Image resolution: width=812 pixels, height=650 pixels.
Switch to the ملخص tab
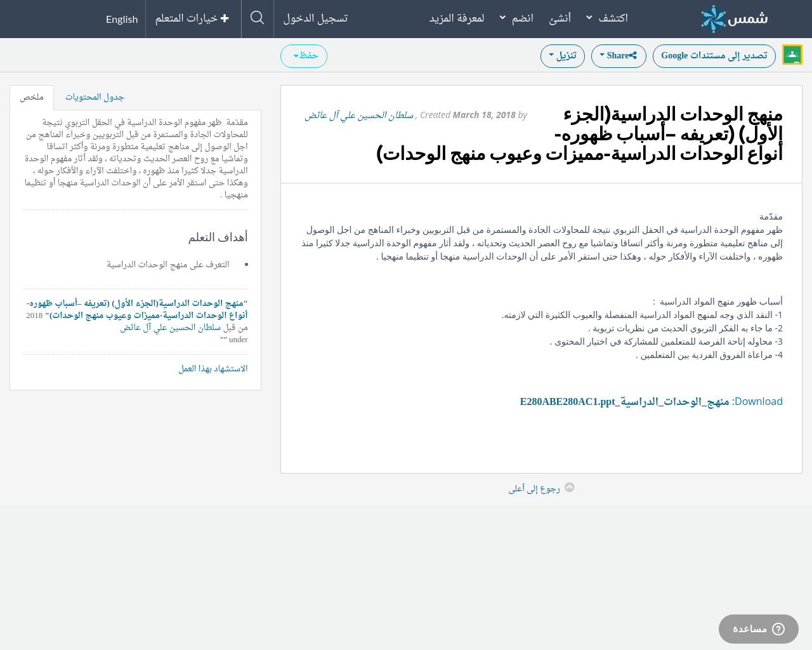click(32, 97)
